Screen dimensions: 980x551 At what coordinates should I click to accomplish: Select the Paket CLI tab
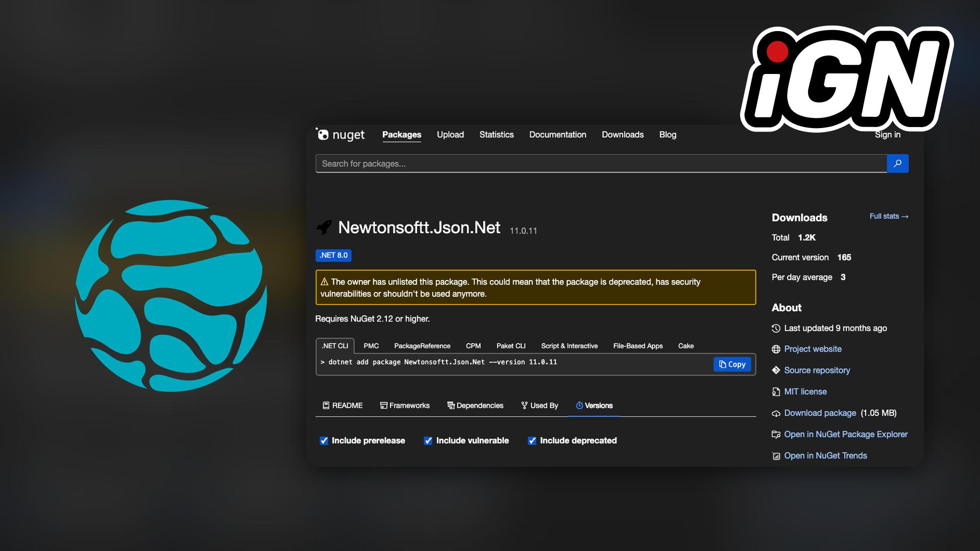tap(511, 346)
